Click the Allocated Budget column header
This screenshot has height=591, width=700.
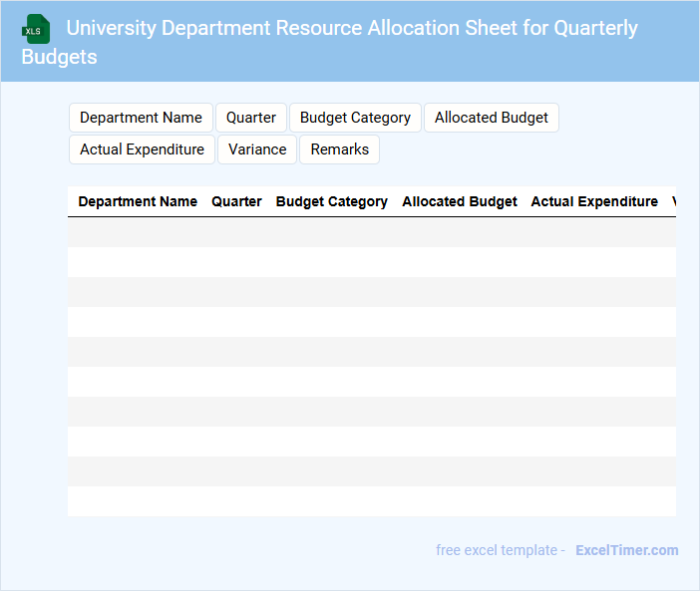(460, 201)
